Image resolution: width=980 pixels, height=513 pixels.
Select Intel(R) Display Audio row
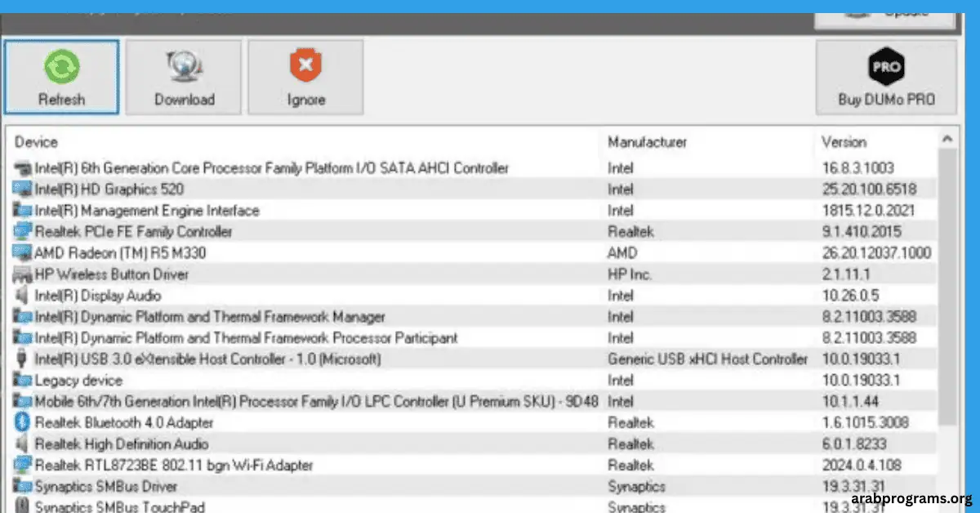(472, 296)
